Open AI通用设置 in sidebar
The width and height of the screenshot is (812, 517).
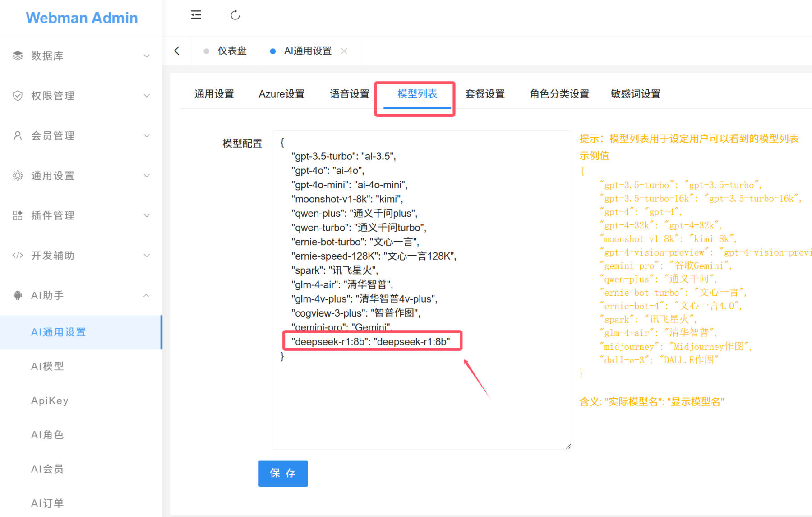[81, 332]
